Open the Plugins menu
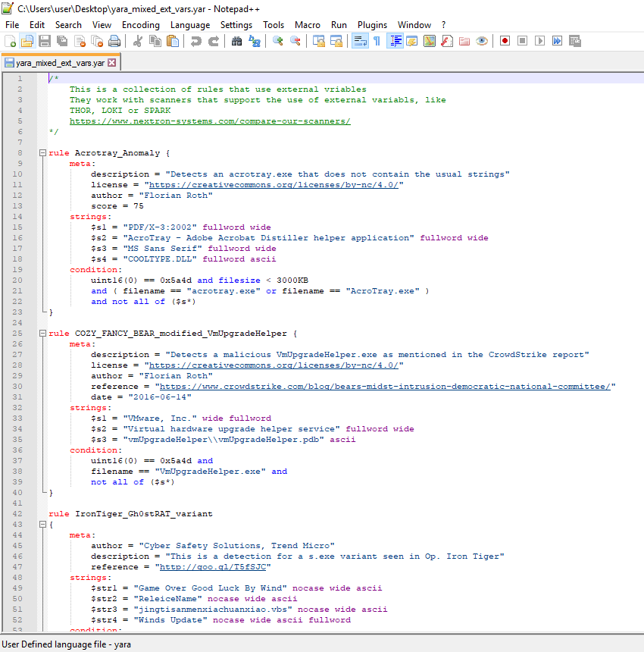Image resolution: width=644 pixels, height=652 pixels. coord(372,25)
